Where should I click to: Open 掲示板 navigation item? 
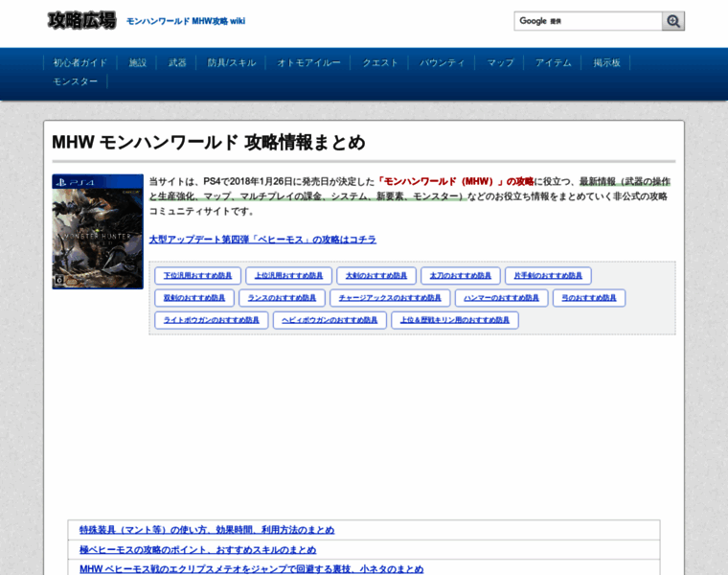[x=606, y=62]
